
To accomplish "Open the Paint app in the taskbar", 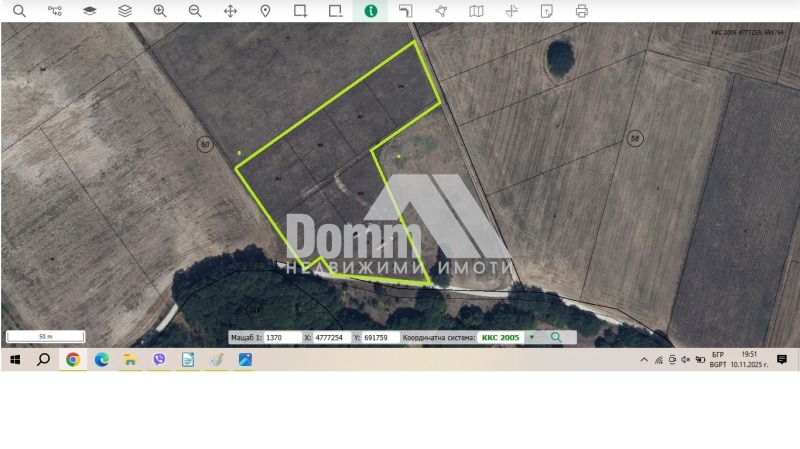I will 216,360.
